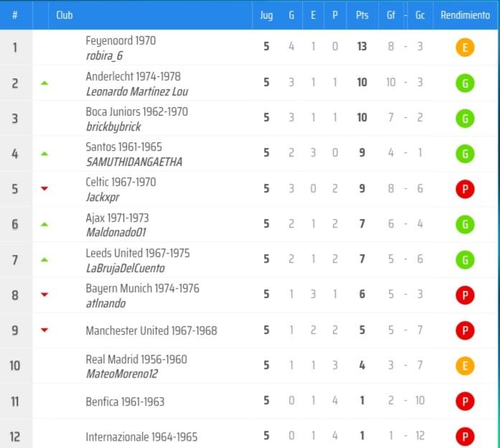Click the Jug column header
The height and width of the screenshot is (448, 500).
pyautogui.click(x=266, y=15)
